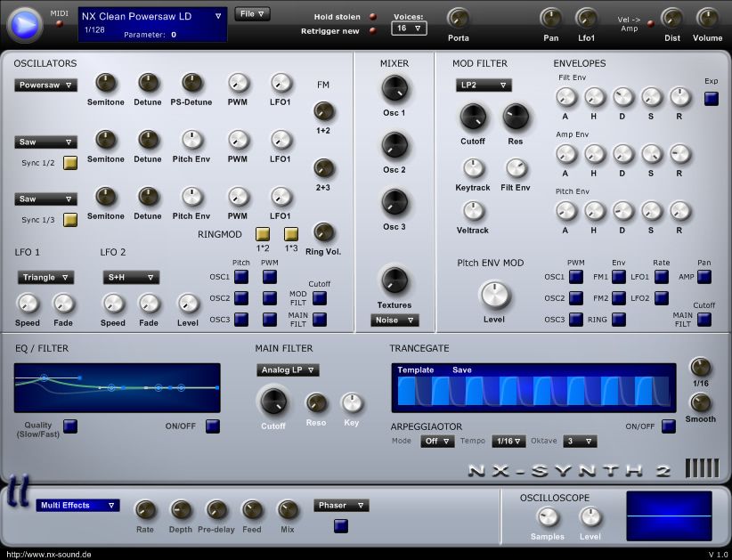Toggle the Retrigger new LED
Viewport: 732px width, 560px height.
[373, 31]
